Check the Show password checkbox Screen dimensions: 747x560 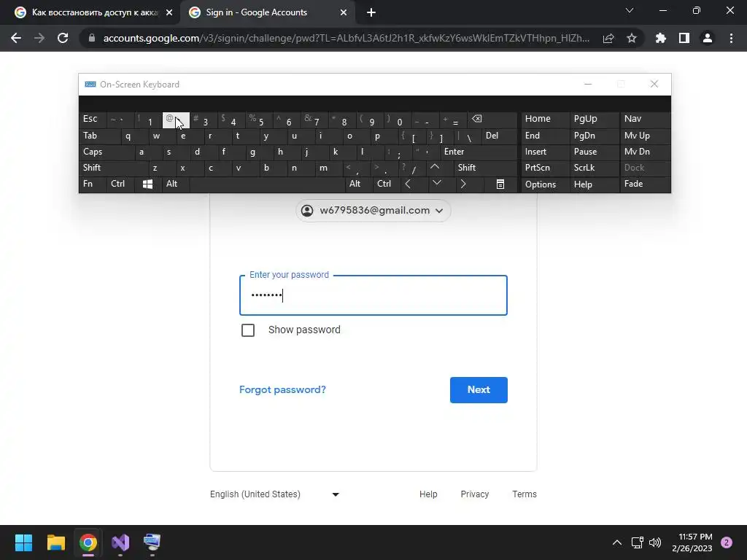248,330
